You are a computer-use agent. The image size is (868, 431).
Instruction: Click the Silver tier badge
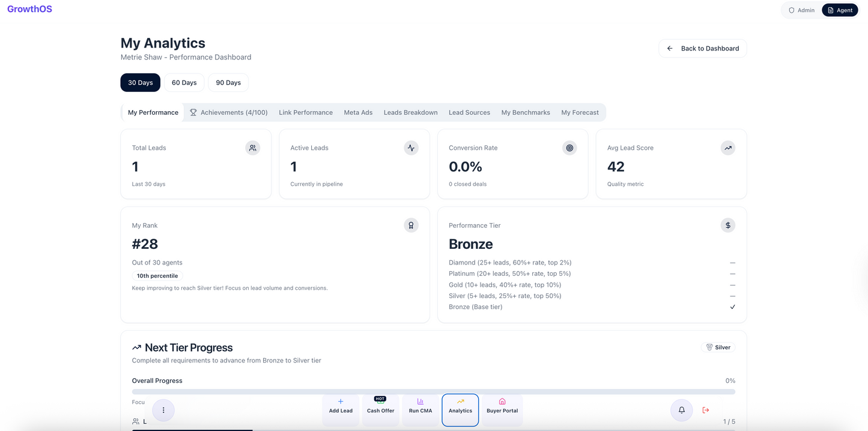(x=718, y=347)
